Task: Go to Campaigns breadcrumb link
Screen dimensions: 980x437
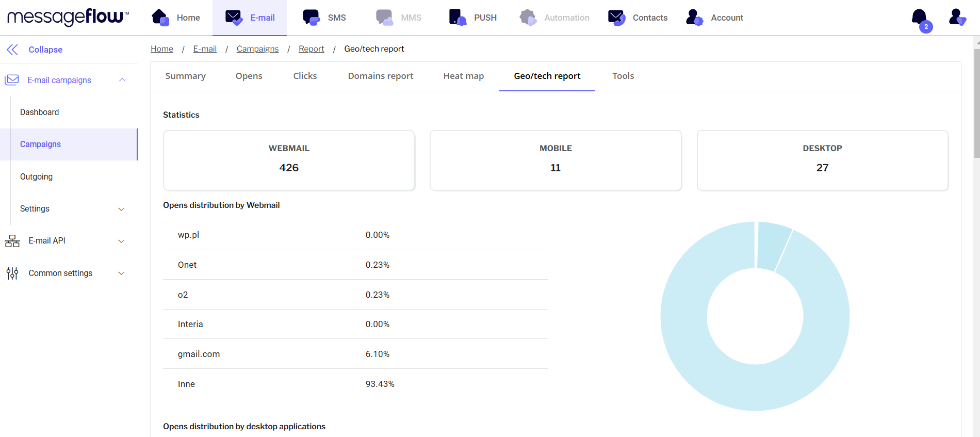Action: tap(257, 48)
